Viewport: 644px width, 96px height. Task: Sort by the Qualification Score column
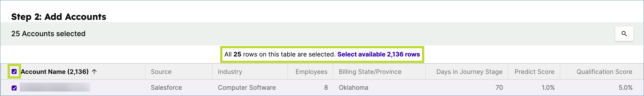point(604,72)
